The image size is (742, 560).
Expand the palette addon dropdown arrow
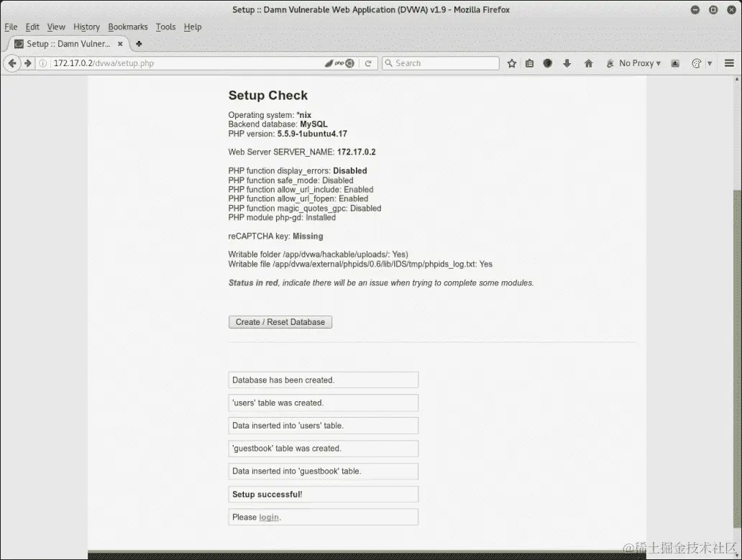click(710, 63)
